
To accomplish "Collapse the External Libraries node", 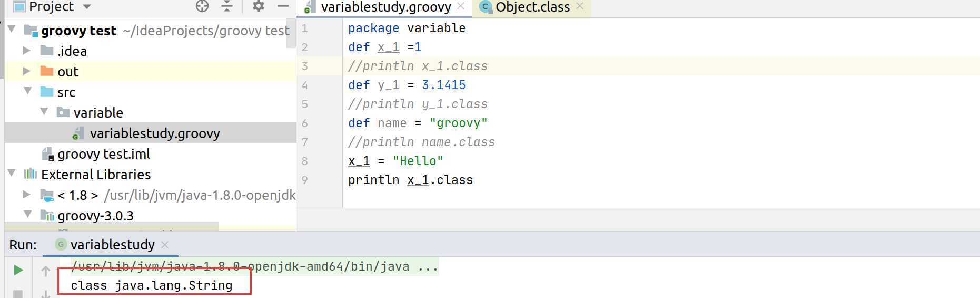I will 12,174.
